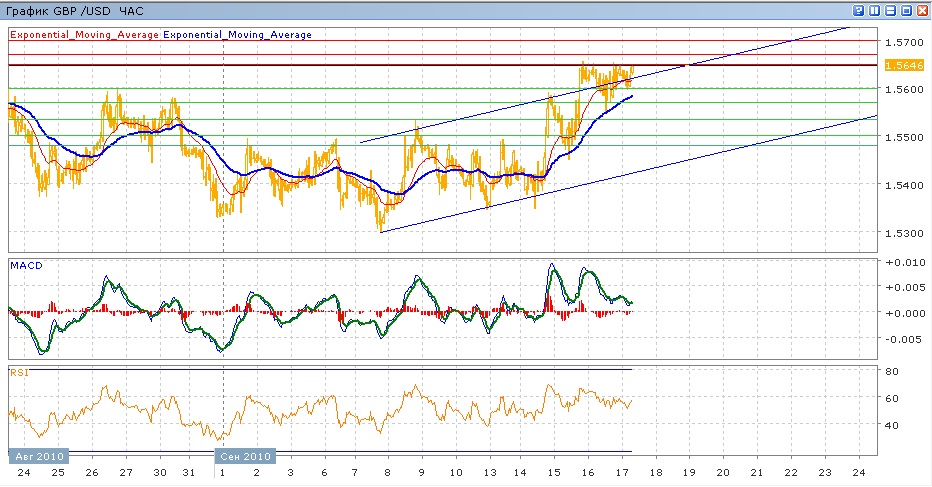Click the red Exponential_Moving_Average legend label

84,34
